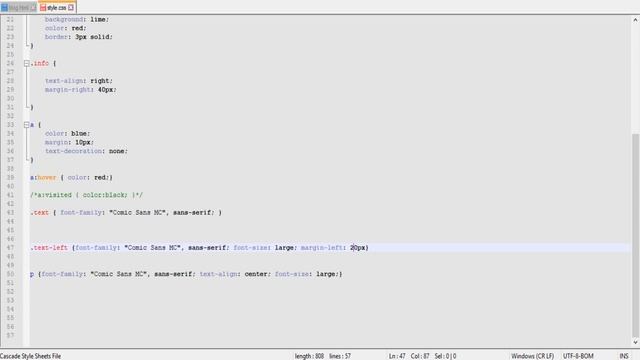Click 'Cascade Style Sheets File' status label

click(x=31, y=356)
